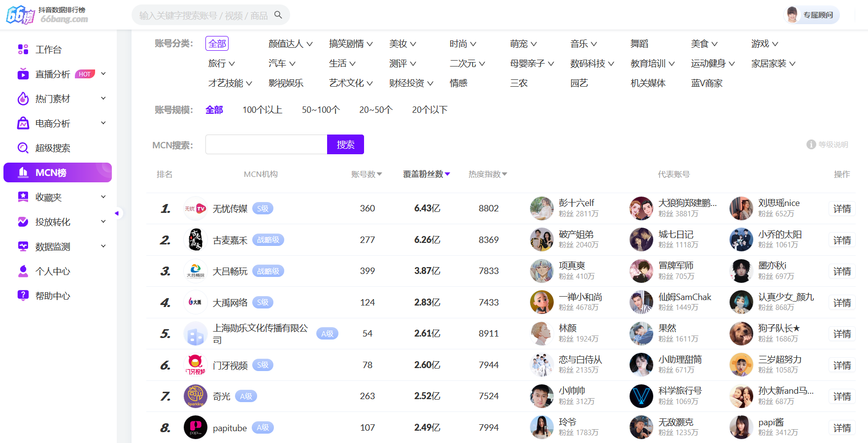Click the 直播分析 sidebar icon
The height and width of the screenshot is (443, 868).
(x=23, y=74)
